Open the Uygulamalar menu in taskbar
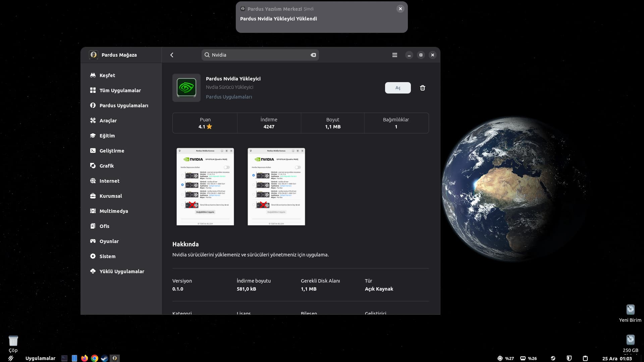Image resolution: width=644 pixels, height=362 pixels. [40, 358]
